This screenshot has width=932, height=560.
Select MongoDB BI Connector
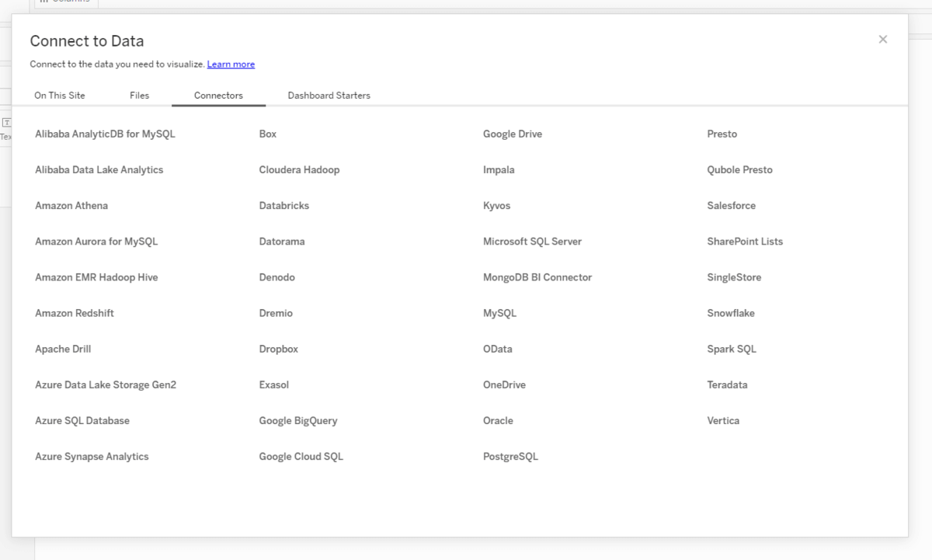[537, 277]
